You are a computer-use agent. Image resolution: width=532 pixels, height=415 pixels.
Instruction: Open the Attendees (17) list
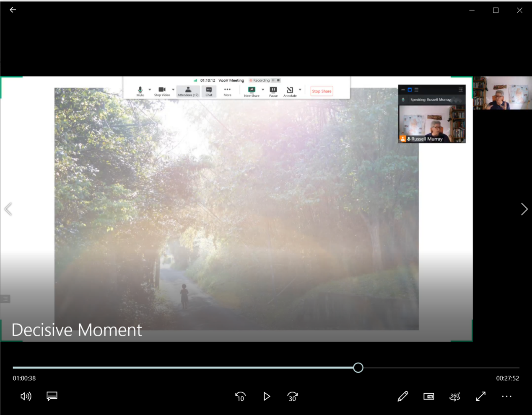tap(188, 91)
